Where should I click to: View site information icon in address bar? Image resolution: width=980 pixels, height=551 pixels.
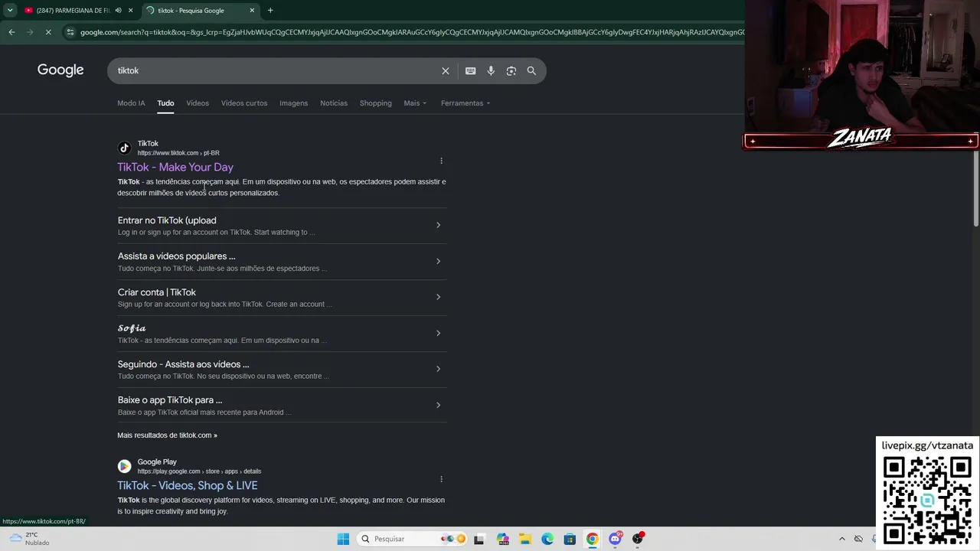click(x=70, y=32)
